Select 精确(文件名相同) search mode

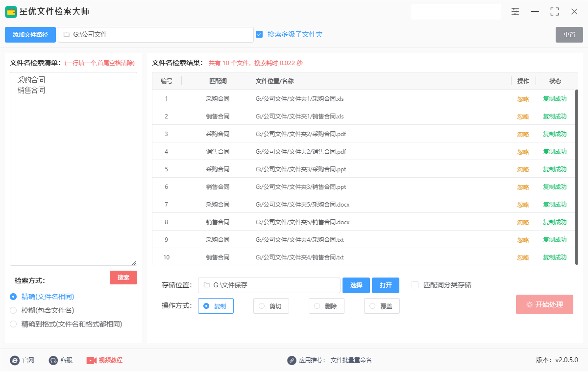coord(13,297)
